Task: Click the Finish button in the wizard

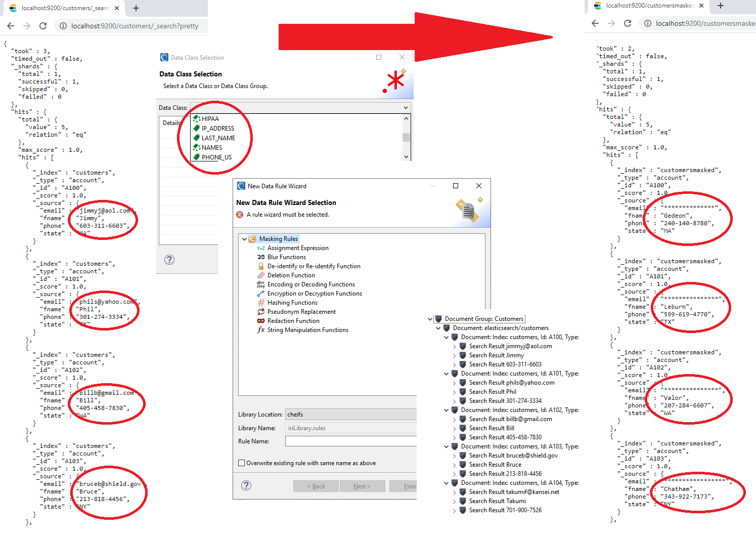Action: click(403, 486)
